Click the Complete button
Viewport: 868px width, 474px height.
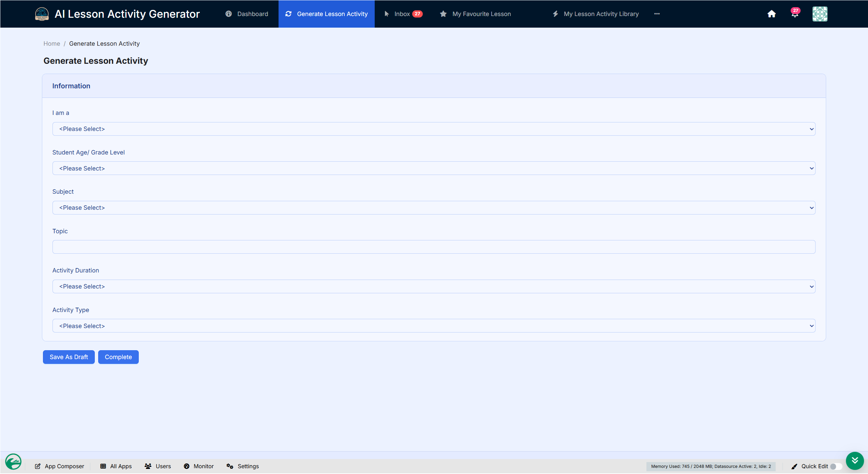pos(118,357)
